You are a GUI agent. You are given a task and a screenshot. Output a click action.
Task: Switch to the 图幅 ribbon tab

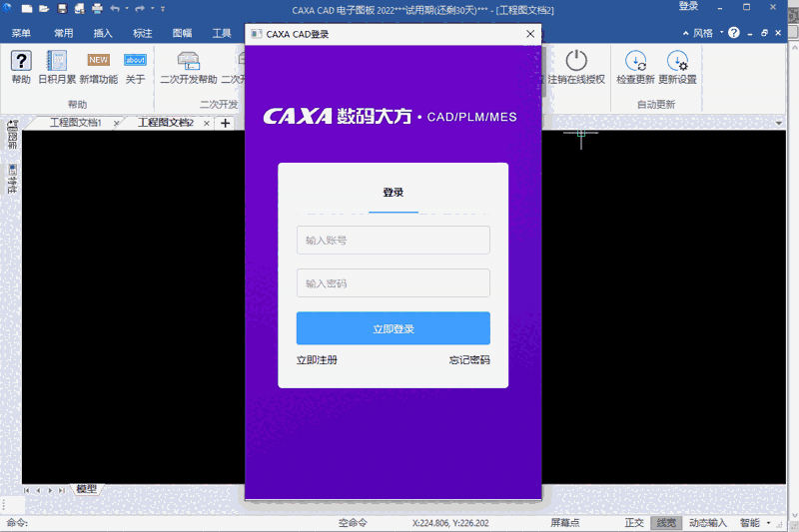pos(183,34)
